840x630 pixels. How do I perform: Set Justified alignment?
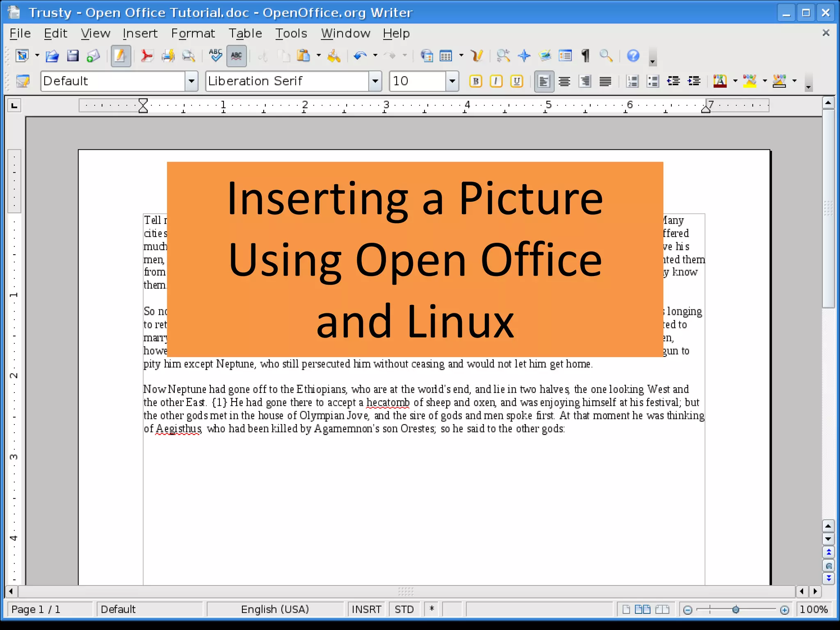[x=605, y=81]
